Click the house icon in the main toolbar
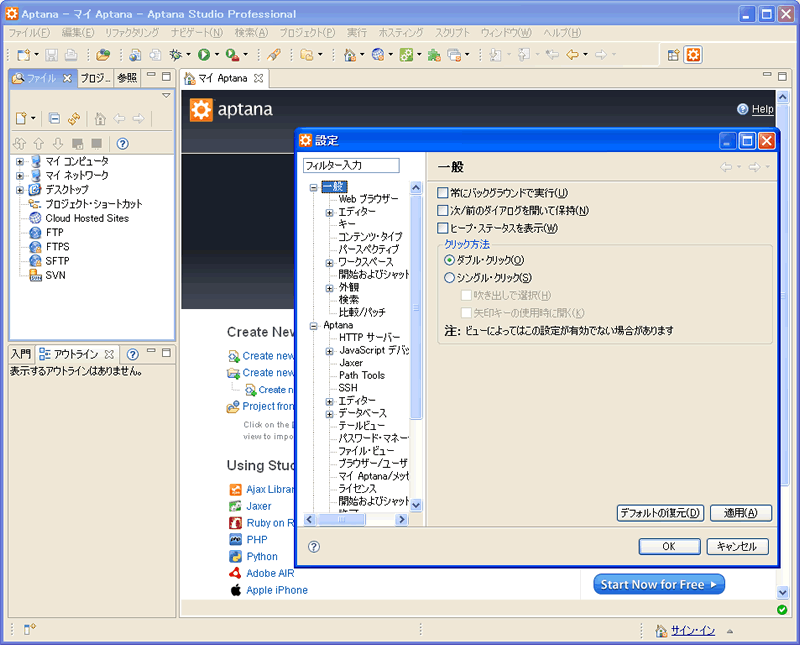Viewport: 800px width, 645px height. (350, 55)
